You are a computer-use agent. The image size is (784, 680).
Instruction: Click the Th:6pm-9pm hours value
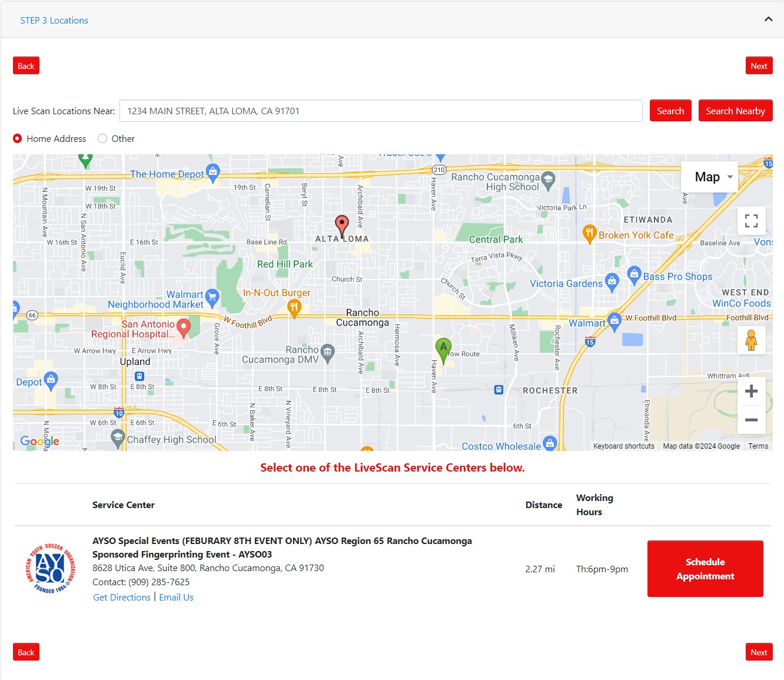point(602,569)
